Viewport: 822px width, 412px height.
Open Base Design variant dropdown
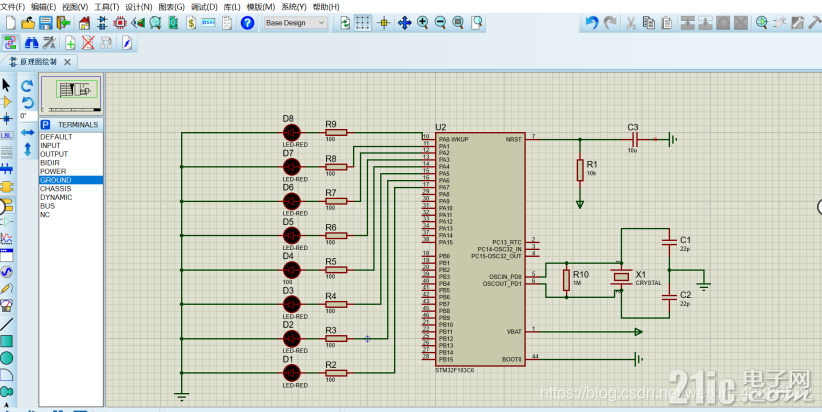pyautogui.click(x=296, y=23)
